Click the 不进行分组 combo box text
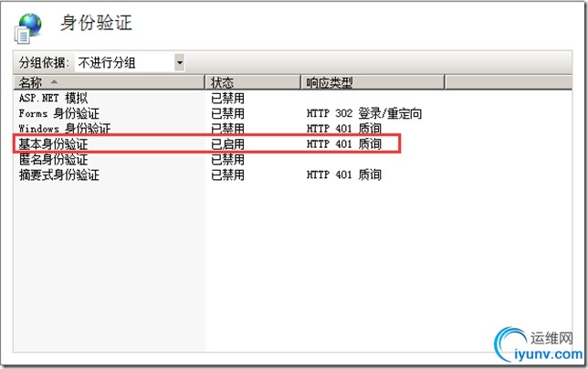Image resolution: width=588 pixels, height=369 pixels. click(107, 63)
